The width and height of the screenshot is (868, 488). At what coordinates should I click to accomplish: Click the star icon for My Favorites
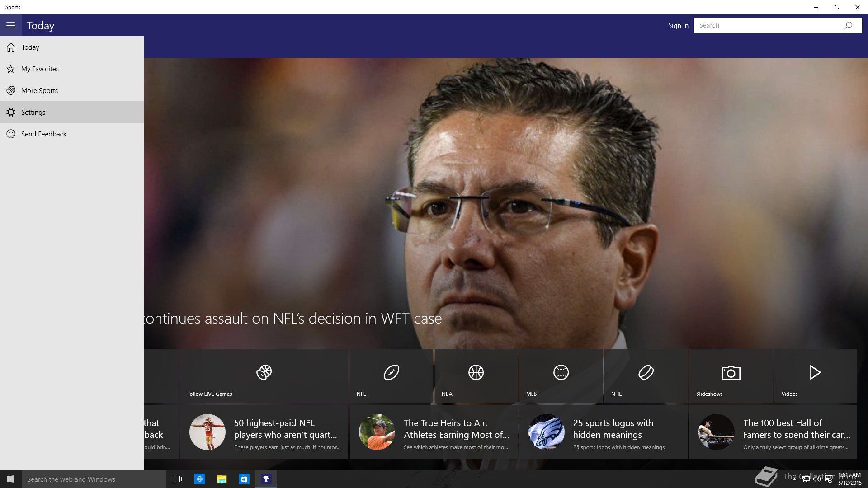(x=11, y=69)
